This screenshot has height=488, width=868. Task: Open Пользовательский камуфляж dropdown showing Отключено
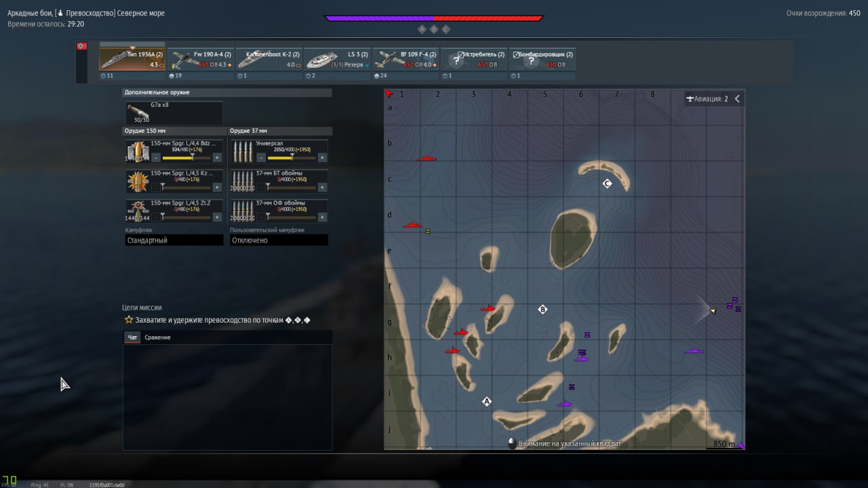coord(279,240)
